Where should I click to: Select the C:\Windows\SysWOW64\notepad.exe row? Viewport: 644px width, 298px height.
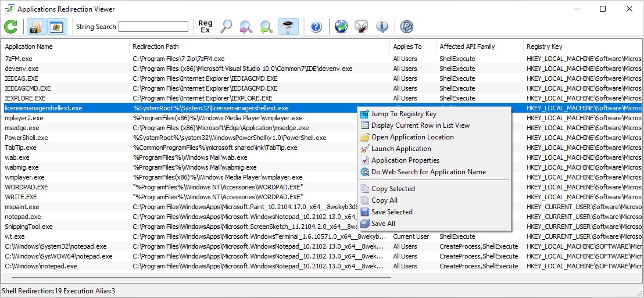(321, 256)
